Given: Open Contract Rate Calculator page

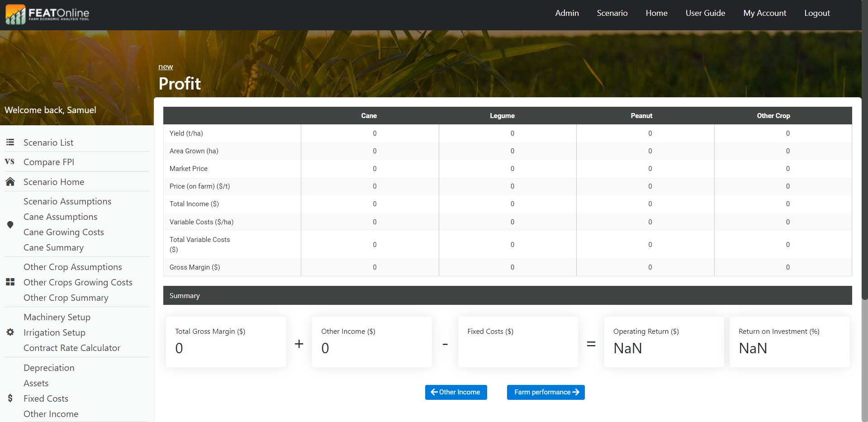Looking at the screenshot, I should (72, 348).
